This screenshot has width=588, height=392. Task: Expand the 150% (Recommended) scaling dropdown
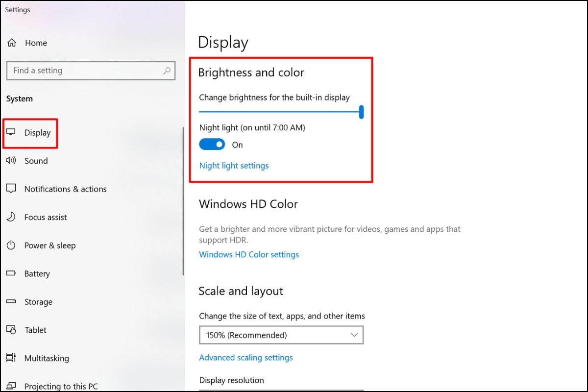pyautogui.click(x=281, y=335)
